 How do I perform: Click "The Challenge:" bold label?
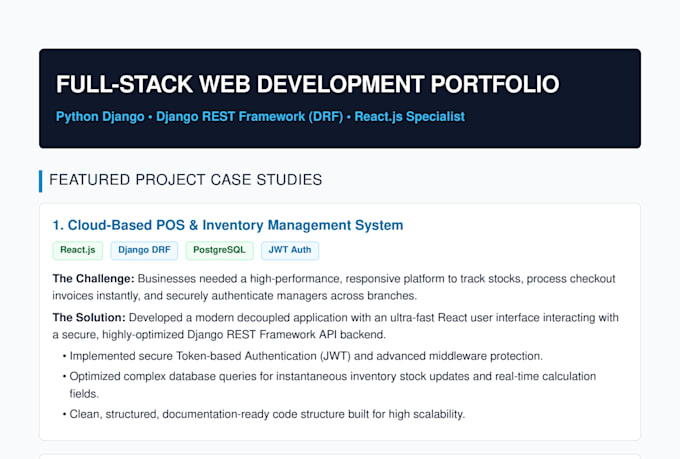93,279
